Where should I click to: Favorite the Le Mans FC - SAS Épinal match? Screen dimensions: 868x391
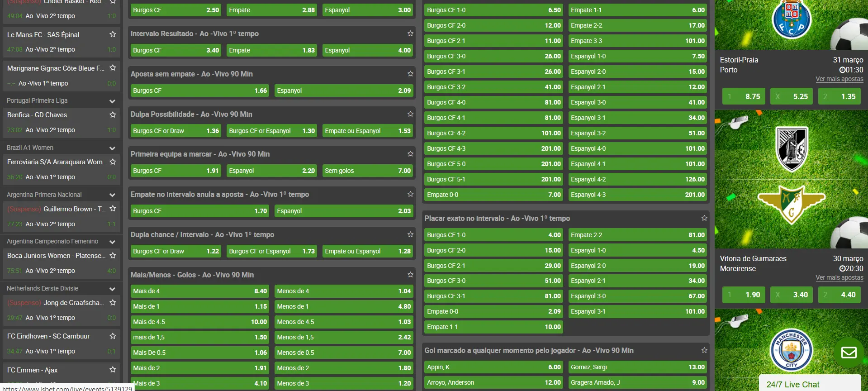113,34
